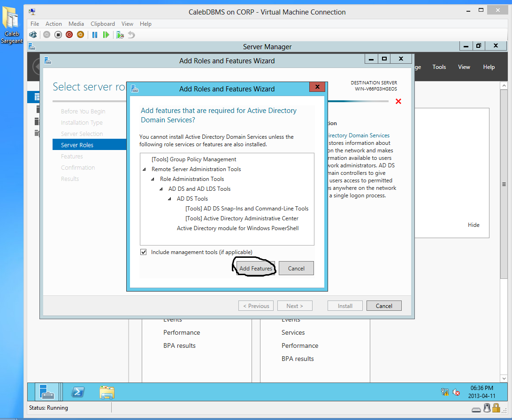Launch PowerShell from the guest taskbar
This screenshot has height=420, width=512.
(x=78, y=391)
